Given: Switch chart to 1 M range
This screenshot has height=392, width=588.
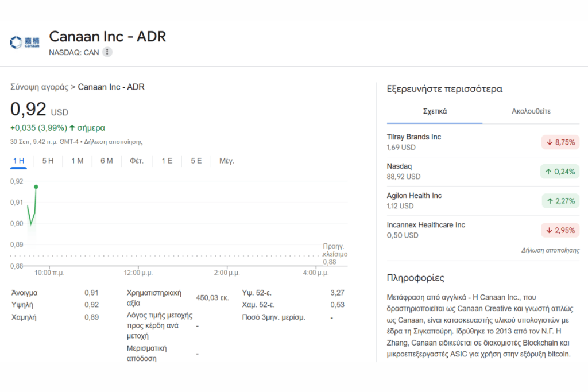Looking at the screenshot, I should (78, 161).
